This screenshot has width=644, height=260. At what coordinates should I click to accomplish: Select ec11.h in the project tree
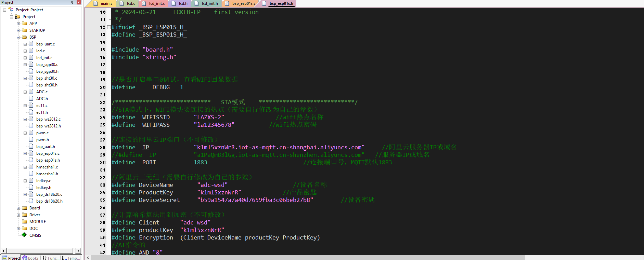[42, 112]
